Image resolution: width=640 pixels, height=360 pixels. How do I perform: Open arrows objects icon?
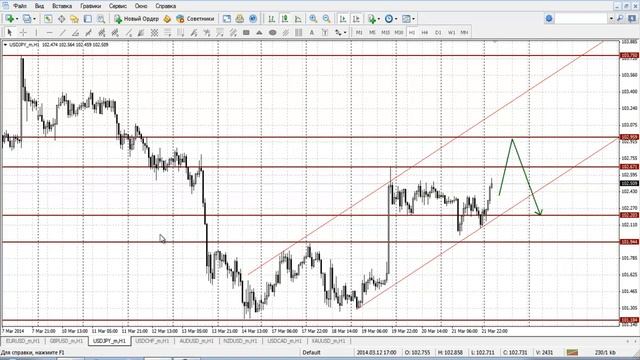(338, 32)
